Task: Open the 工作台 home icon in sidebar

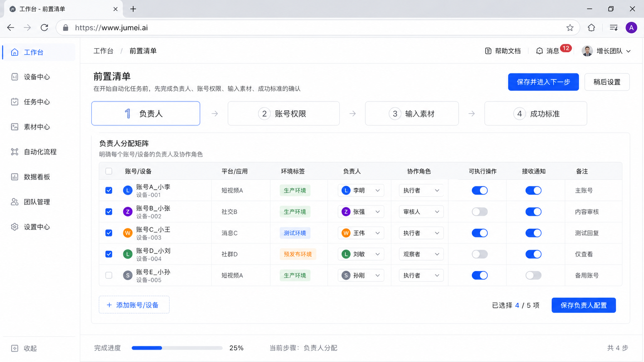Action: pyautogui.click(x=15, y=52)
